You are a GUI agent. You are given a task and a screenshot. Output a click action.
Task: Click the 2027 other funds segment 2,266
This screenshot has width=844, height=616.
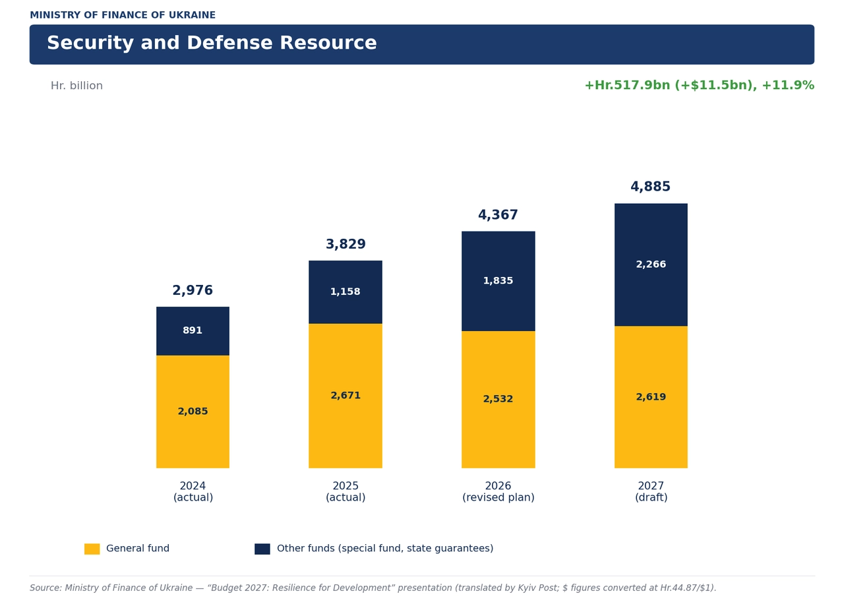(x=651, y=264)
